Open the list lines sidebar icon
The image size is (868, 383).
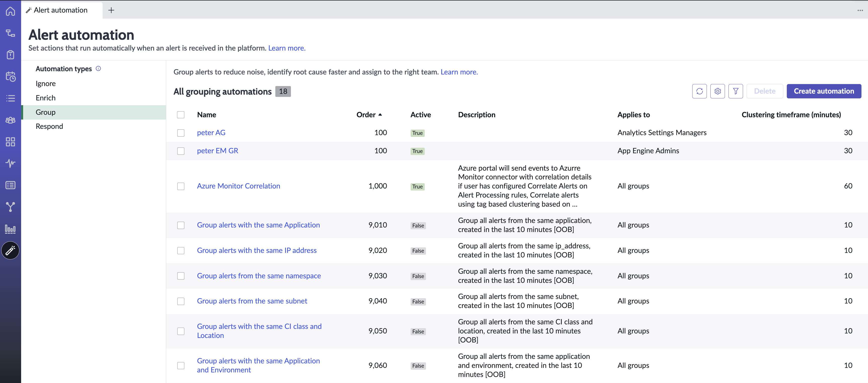coord(11,98)
